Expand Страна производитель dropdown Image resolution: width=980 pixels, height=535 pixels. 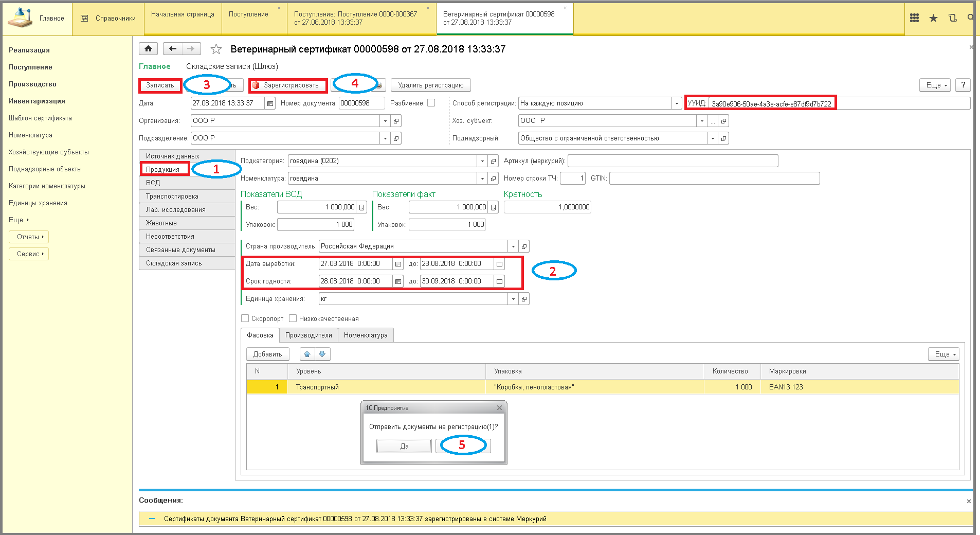513,246
